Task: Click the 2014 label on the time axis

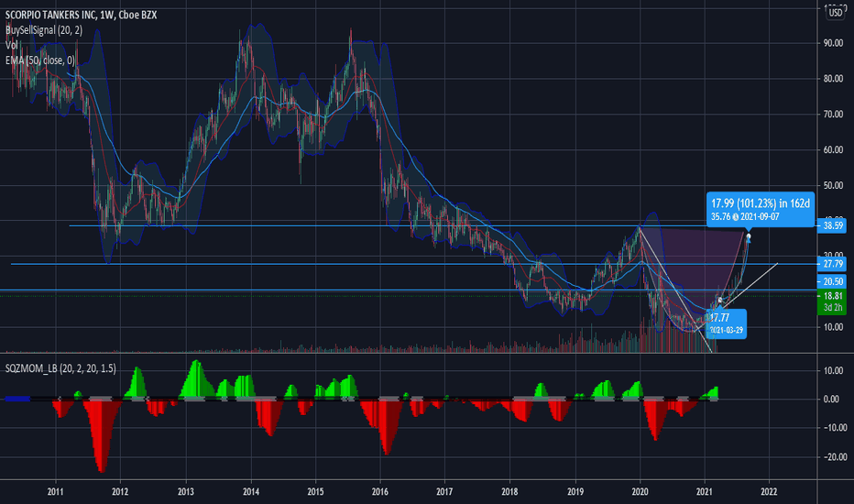Action: [x=250, y=492]
